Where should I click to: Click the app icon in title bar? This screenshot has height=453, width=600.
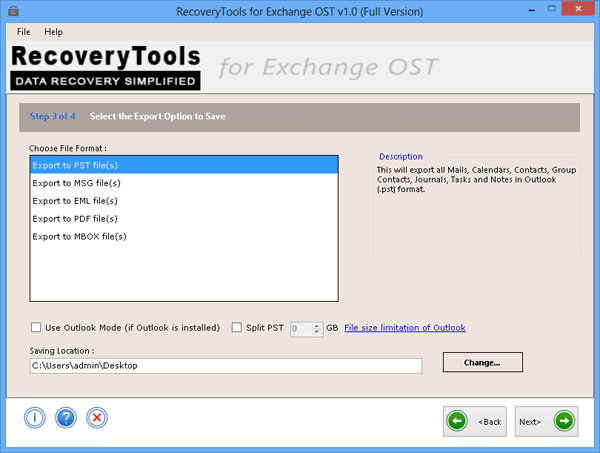click(13, 11)
